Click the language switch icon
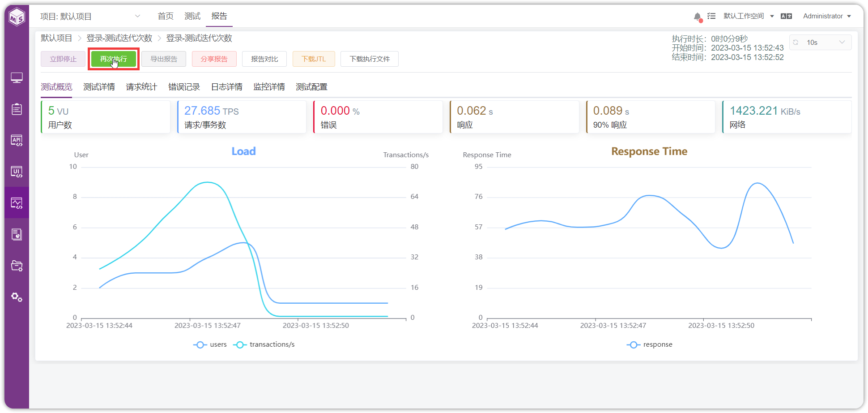 786,16
